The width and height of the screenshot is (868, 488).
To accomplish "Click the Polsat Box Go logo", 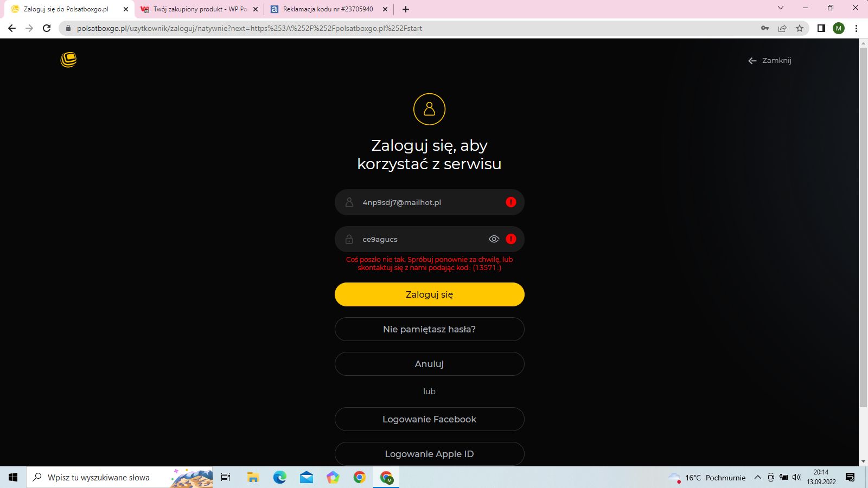I will pyautogui.click(x=68, y=60).
